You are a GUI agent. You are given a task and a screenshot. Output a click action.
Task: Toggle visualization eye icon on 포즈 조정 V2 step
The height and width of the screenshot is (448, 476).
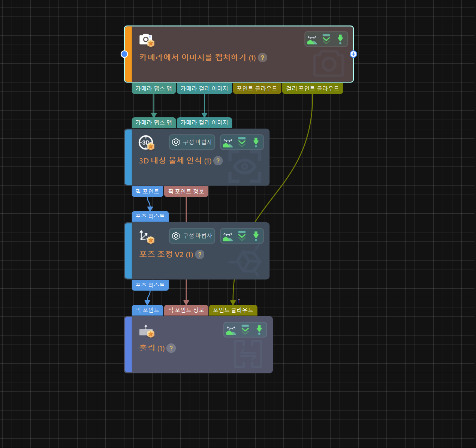pyautogui.click(x=228, y=236)
